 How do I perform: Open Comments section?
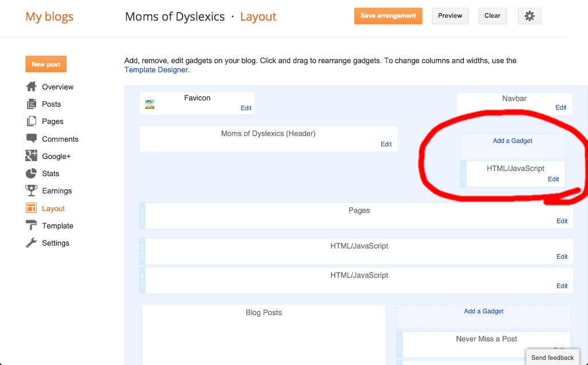click(x=60, y=139)
